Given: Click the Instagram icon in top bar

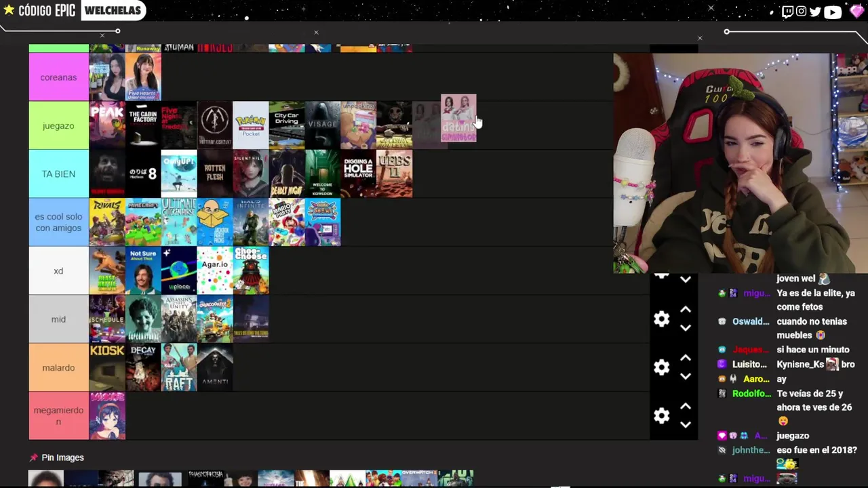Looking at the screenshot, I should pyautogui.click(x=802, y=12).
